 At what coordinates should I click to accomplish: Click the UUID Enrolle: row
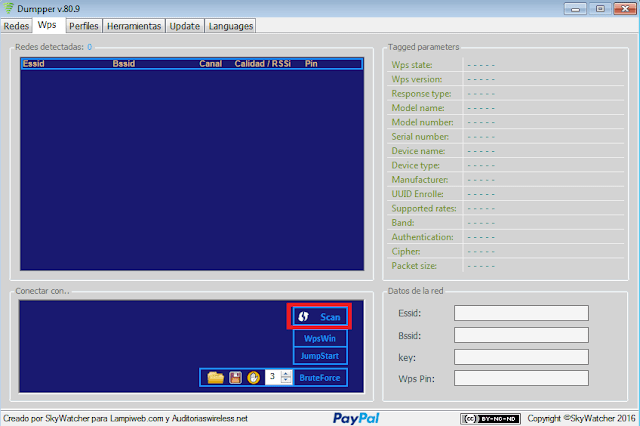505,194
